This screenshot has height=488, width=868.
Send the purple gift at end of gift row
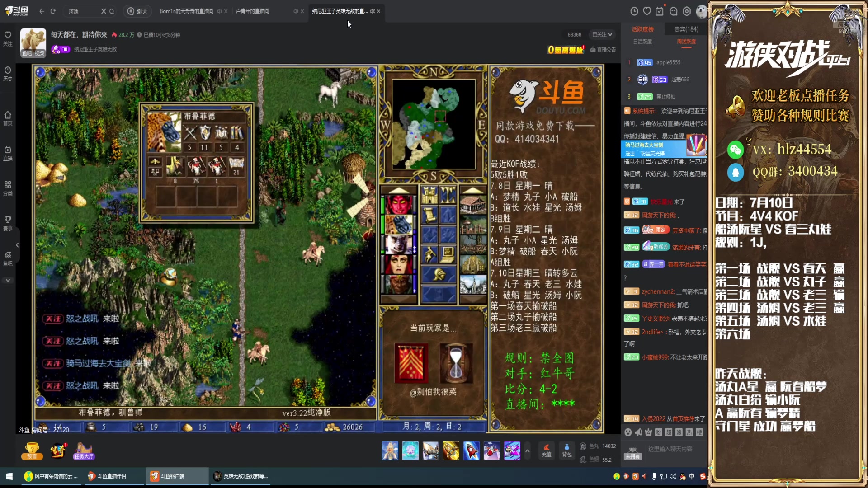tap(512, 450)
